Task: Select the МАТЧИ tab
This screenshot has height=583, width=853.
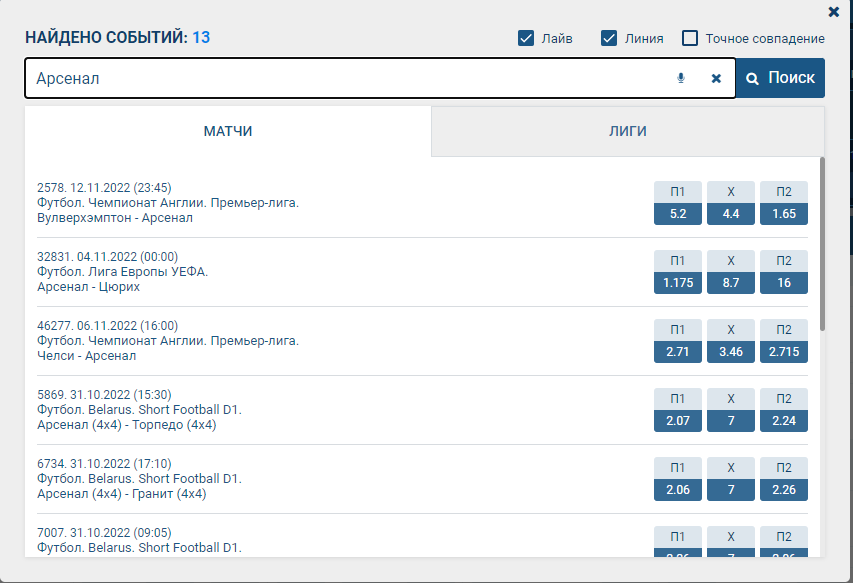Action: tap(228, 131)
